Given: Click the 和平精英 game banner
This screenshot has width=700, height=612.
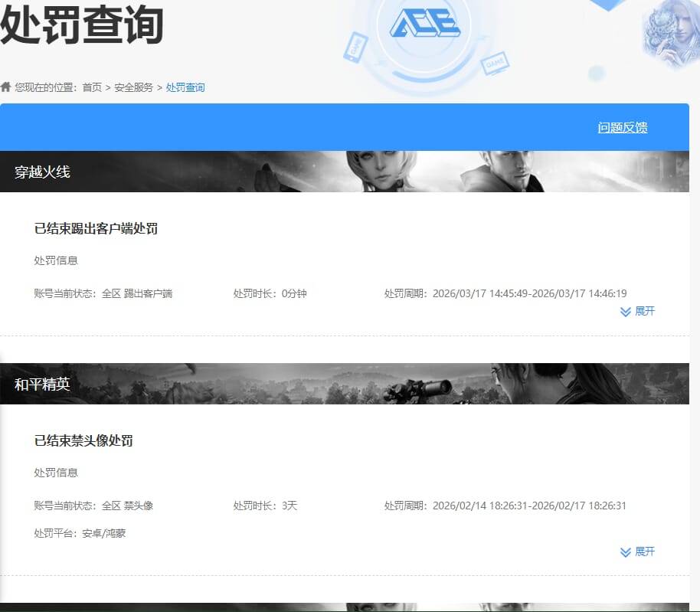Looking at the screenshot, I should pos(345,384).
